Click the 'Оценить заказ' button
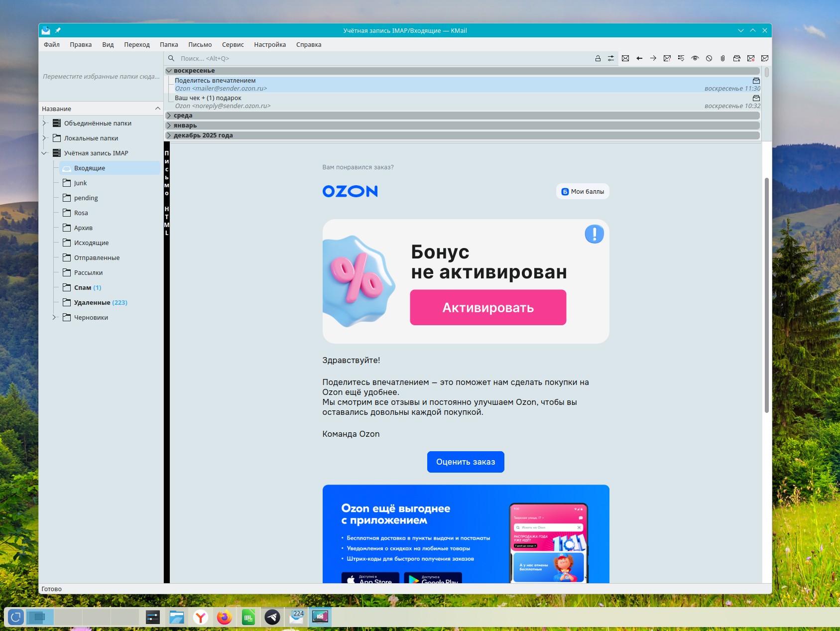The height and width of the screenshot is (631, 840). [x=466, y=462]
